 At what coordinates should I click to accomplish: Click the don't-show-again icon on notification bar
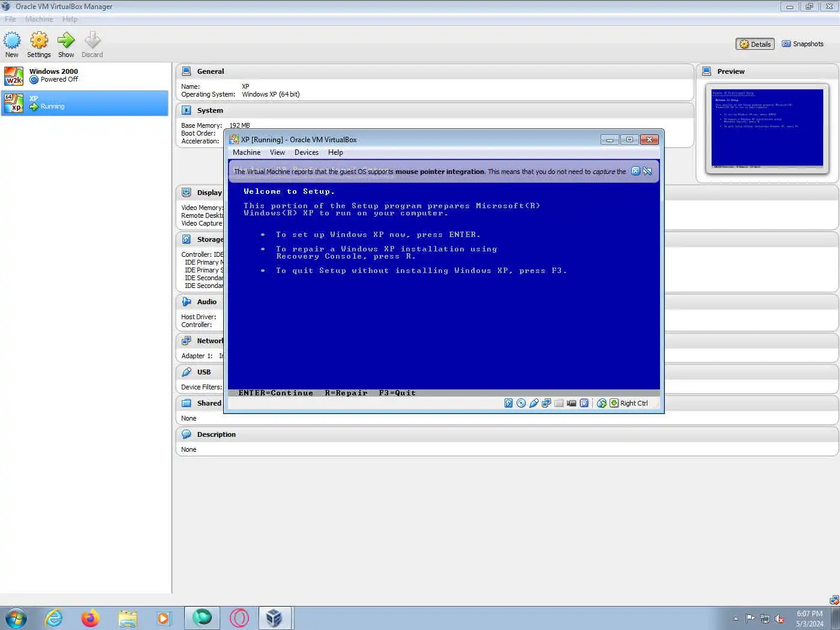pos(647,171)
